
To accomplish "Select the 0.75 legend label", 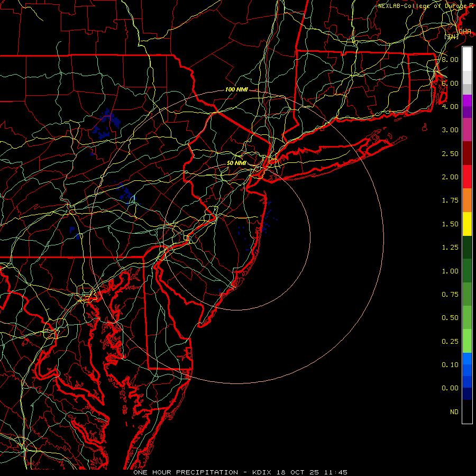I will pos(450,295).
